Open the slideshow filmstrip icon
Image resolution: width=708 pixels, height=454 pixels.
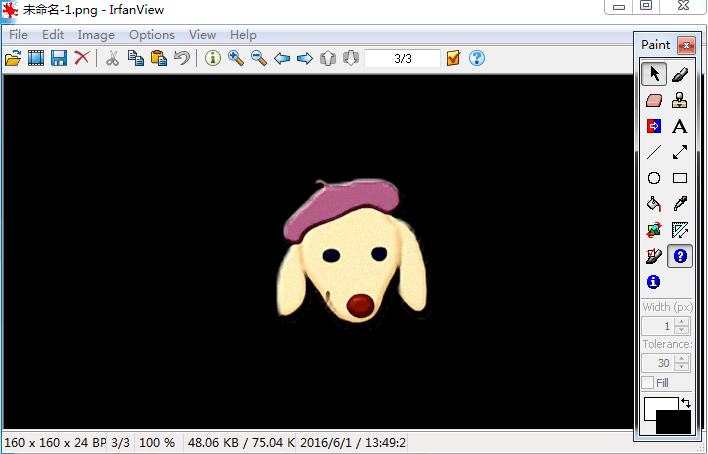pos(36,58)
